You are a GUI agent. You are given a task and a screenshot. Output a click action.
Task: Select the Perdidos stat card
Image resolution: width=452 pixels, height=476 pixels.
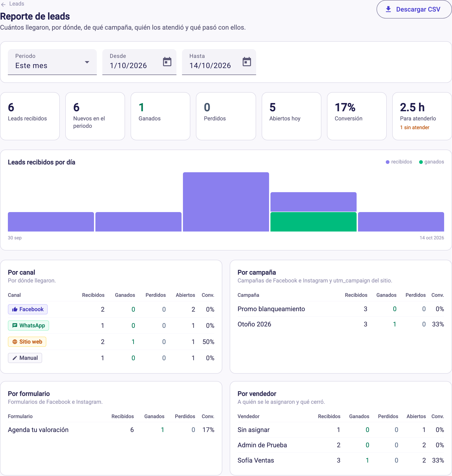click(x=226, y=116)
